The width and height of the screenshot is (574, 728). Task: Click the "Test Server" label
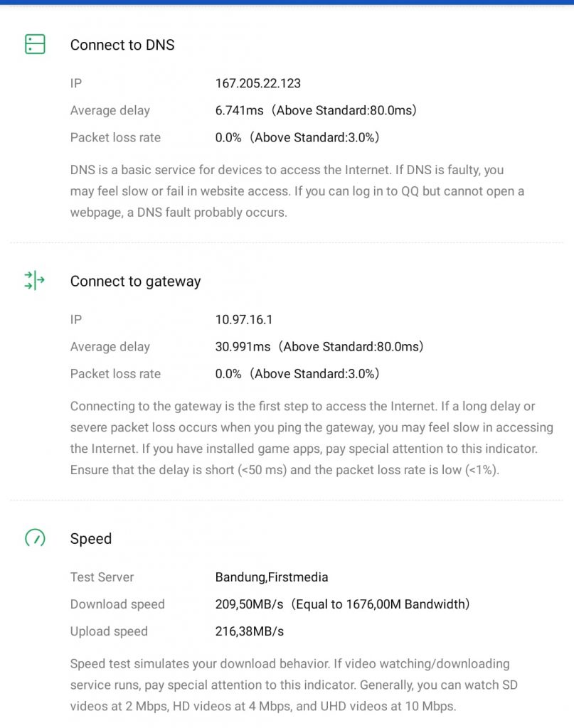click(x=102, y=577)
